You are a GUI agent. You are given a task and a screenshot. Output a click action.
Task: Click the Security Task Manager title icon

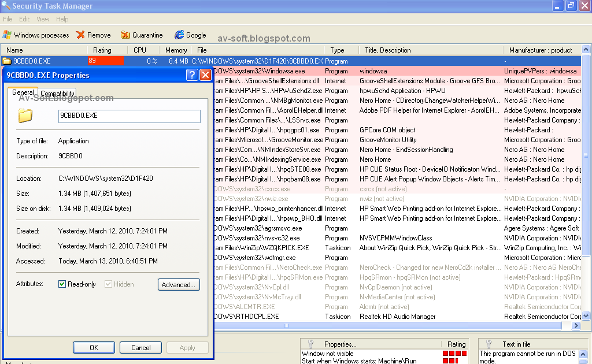(x=5, y=5)
